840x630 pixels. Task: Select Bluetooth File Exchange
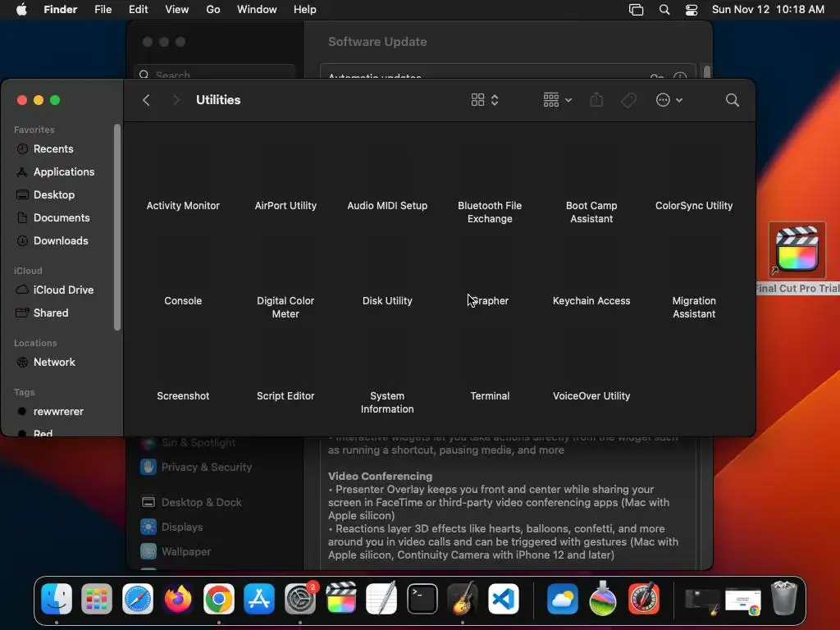click(490, 212)
